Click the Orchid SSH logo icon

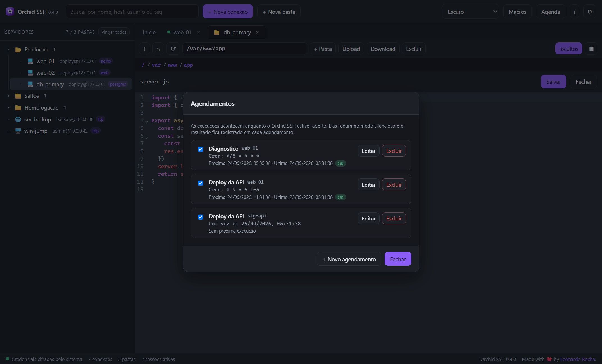(x=10, y=12)
